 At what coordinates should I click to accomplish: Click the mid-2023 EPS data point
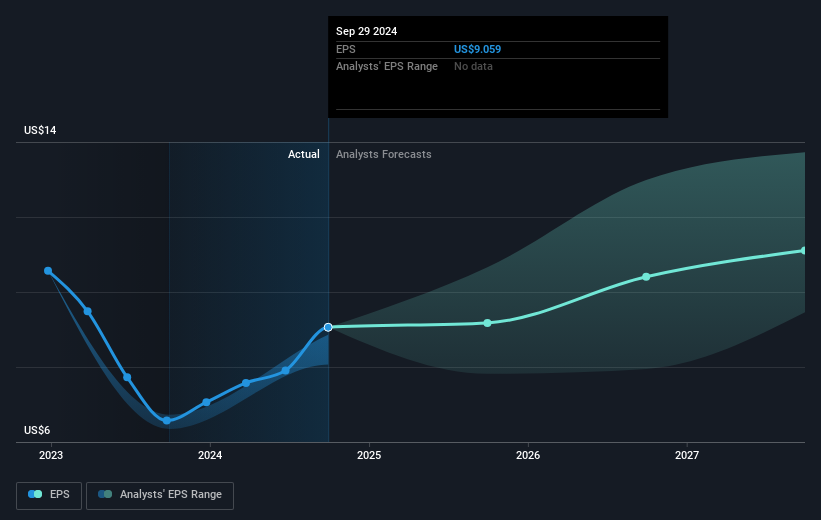127,377
